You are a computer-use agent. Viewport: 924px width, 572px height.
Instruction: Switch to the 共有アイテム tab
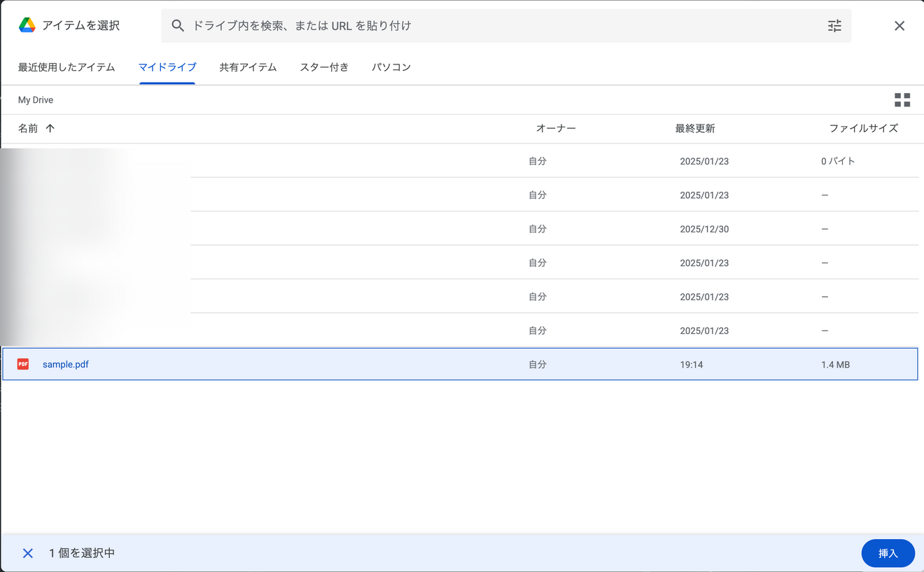coord(248,67)
